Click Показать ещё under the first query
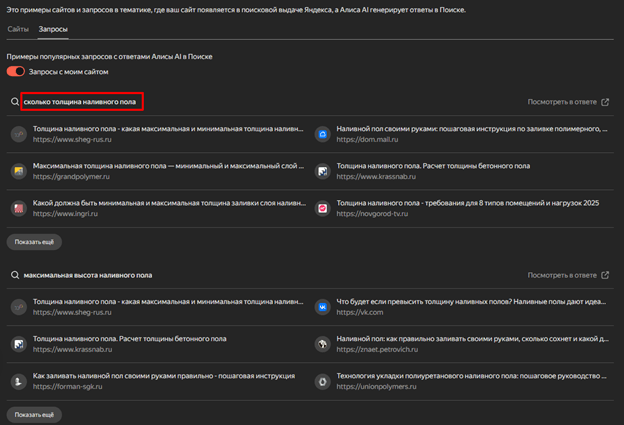The height and width of the screenshot is (425, 624). pyautogui.click(x=34, y=242)
